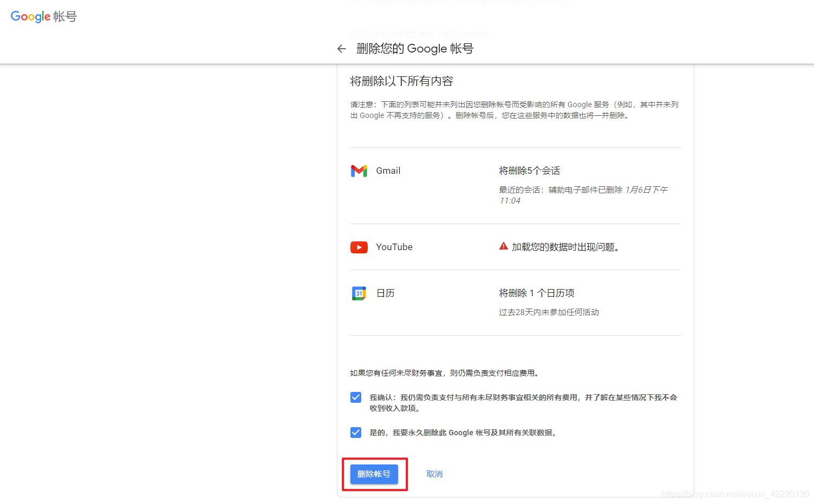Click the text 过去28天内未参加任何活动

549,312
